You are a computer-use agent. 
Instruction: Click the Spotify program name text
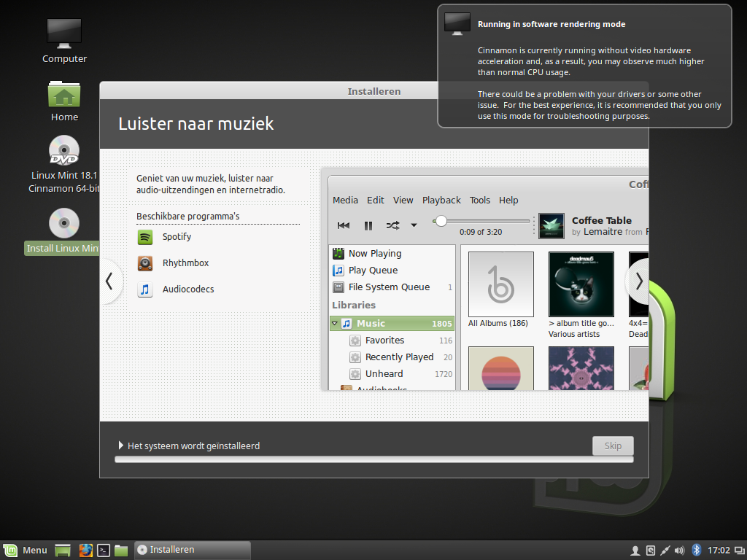coord(177,237)
